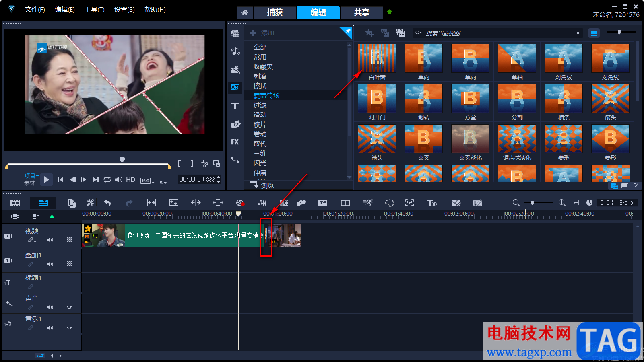
Task: Switch to the 捕获 tab
Action: pos(275,12)
